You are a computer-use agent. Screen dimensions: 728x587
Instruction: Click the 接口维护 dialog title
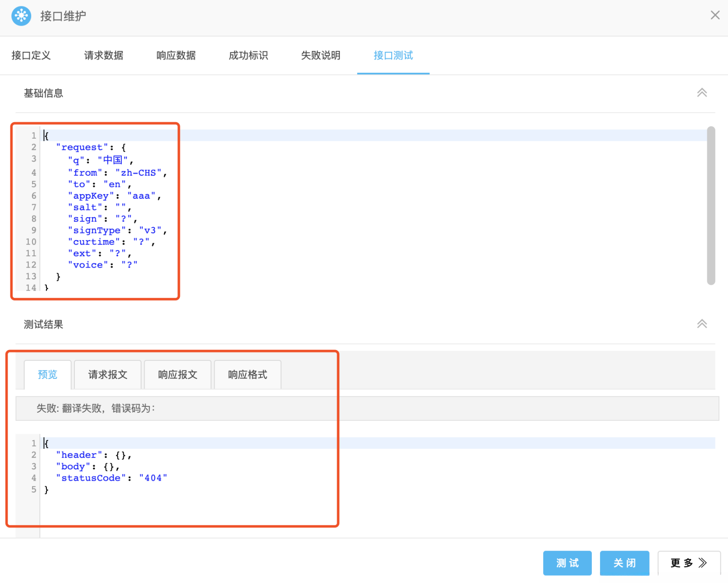[63, 16]
